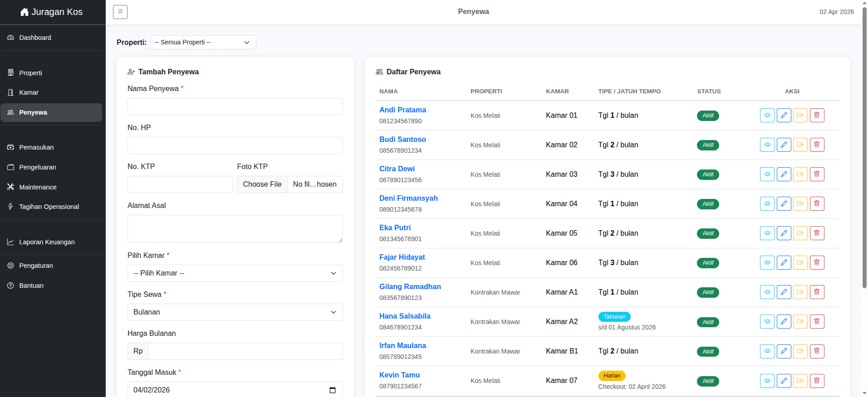The image size is (868, 397).
Task: Open Fajar Hidayat tenant name link
Action: [x=402, y=257]
